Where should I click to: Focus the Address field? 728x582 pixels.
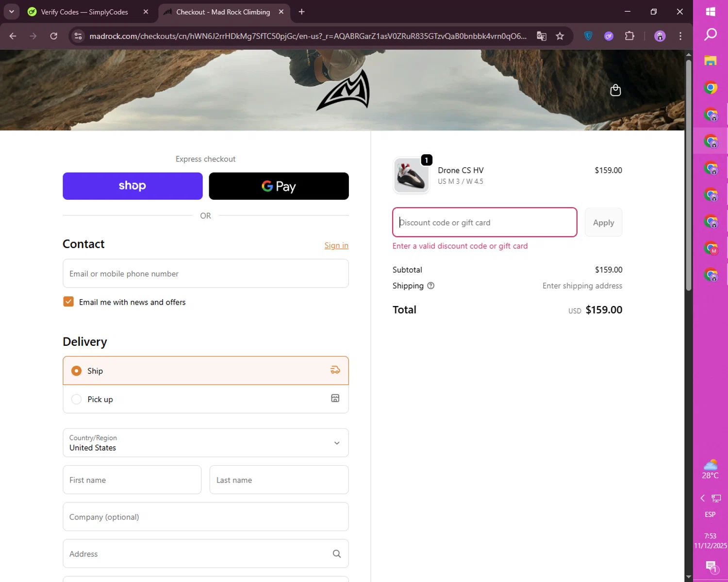206,553
